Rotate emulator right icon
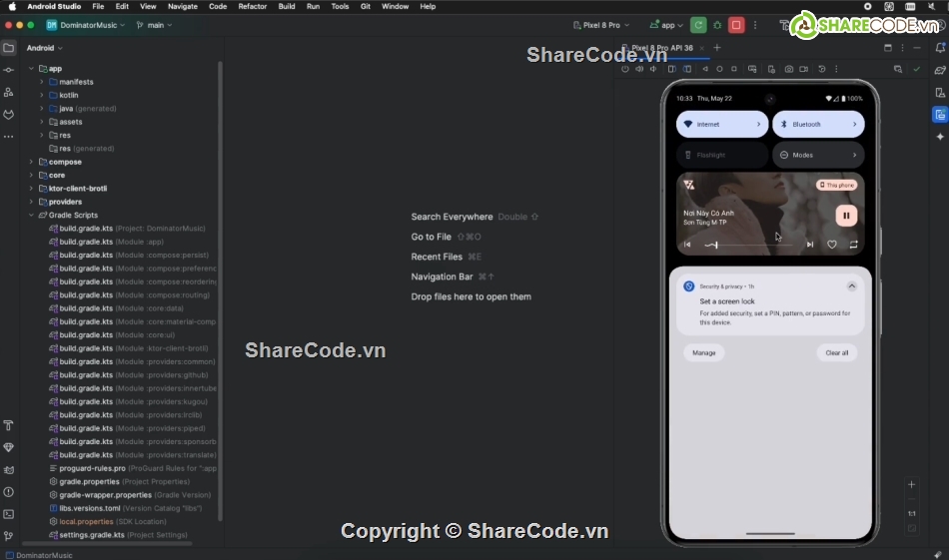 [687, 69]
